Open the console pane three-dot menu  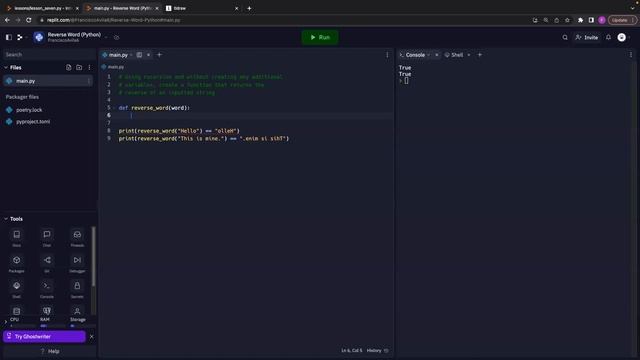coord(630,55)
